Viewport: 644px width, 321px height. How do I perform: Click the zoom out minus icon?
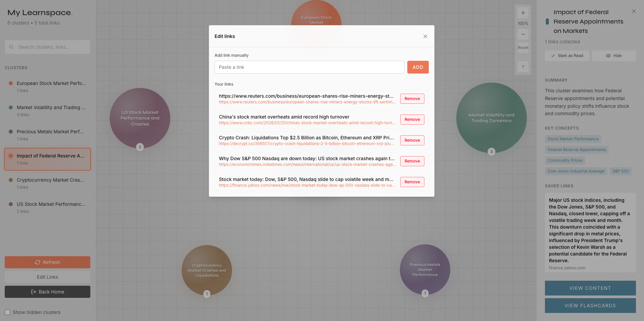(x=523, y=34)
